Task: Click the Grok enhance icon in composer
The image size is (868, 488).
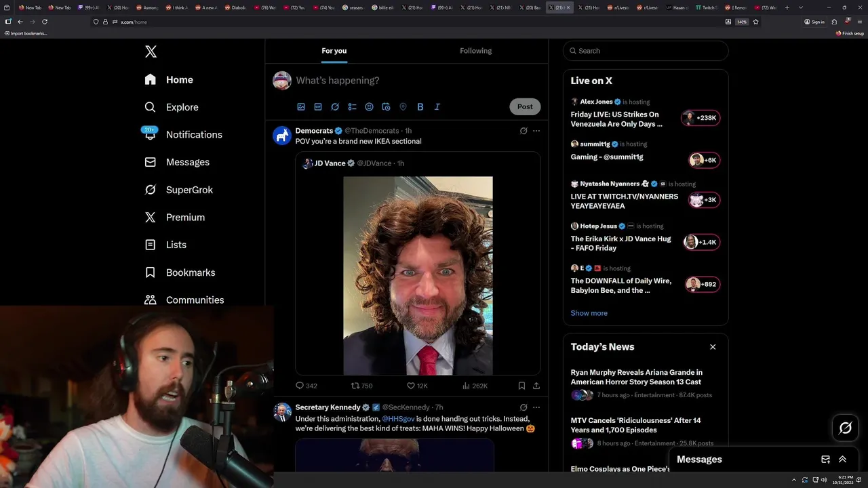Action: 335,106
